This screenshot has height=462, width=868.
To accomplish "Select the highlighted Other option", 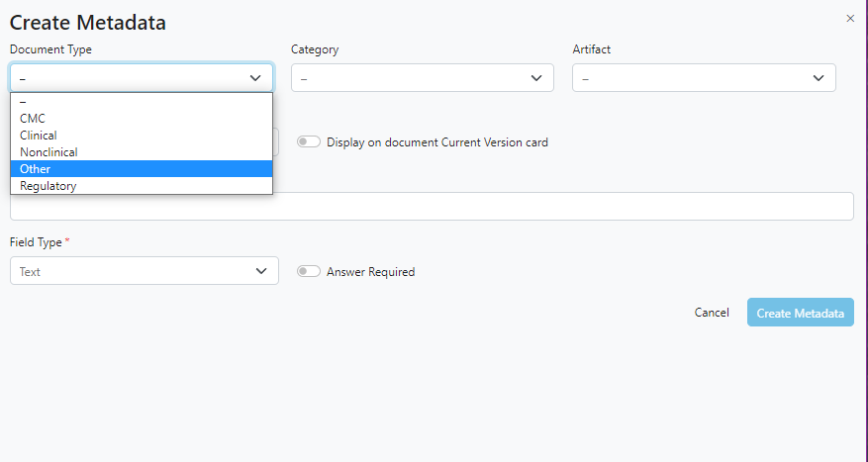I will 36,169.
